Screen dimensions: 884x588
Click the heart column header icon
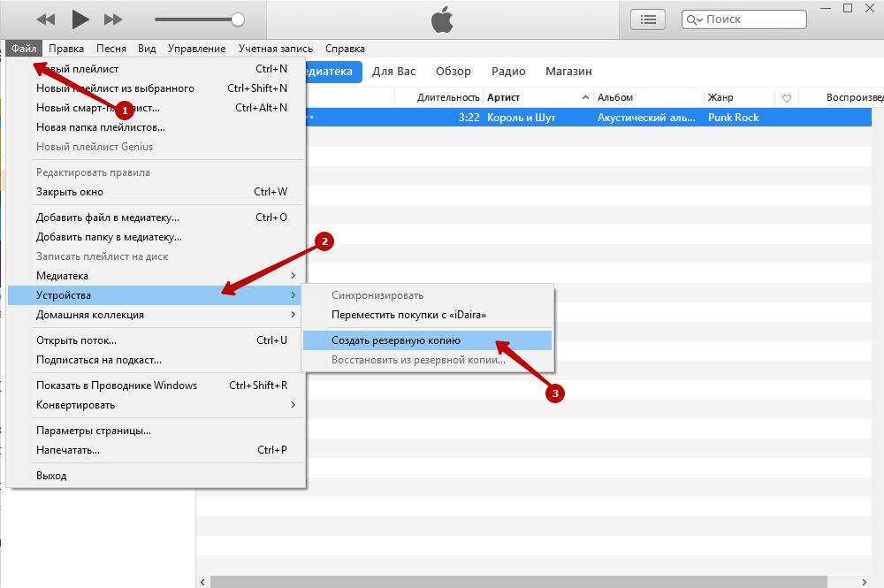click(786, 97)
